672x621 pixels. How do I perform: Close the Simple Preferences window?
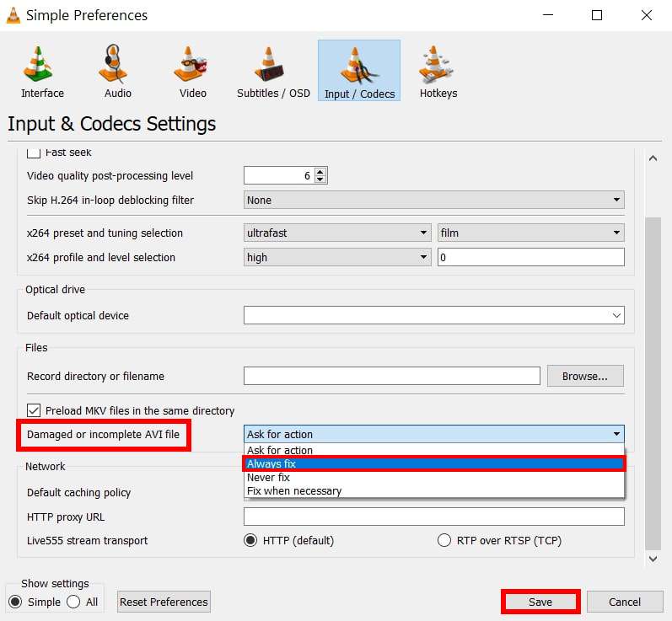click(647, 15)
